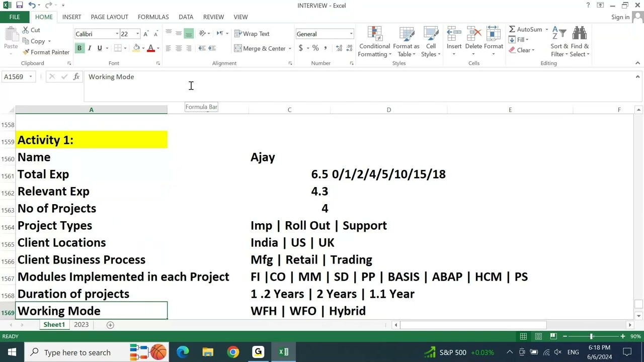Switch to FORMULAS ribbon tab
The image size is (644, 362).
click(x=153, y=17)
